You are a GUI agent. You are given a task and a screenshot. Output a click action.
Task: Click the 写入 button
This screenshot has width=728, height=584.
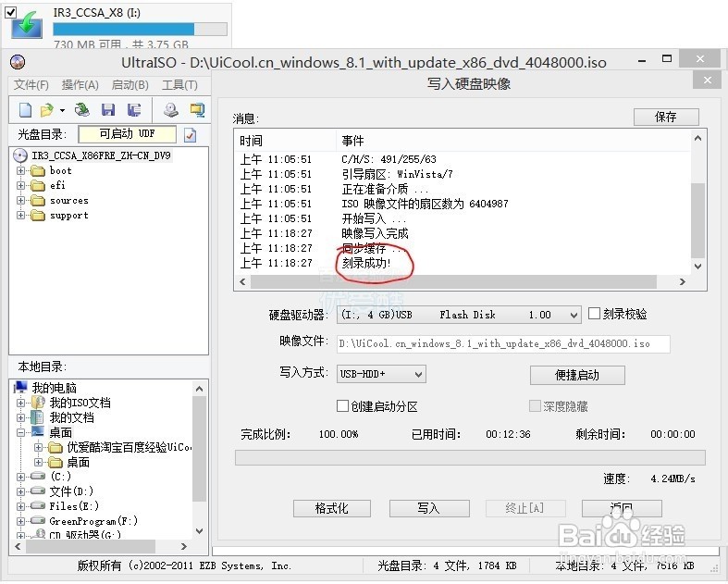(429, 508)
